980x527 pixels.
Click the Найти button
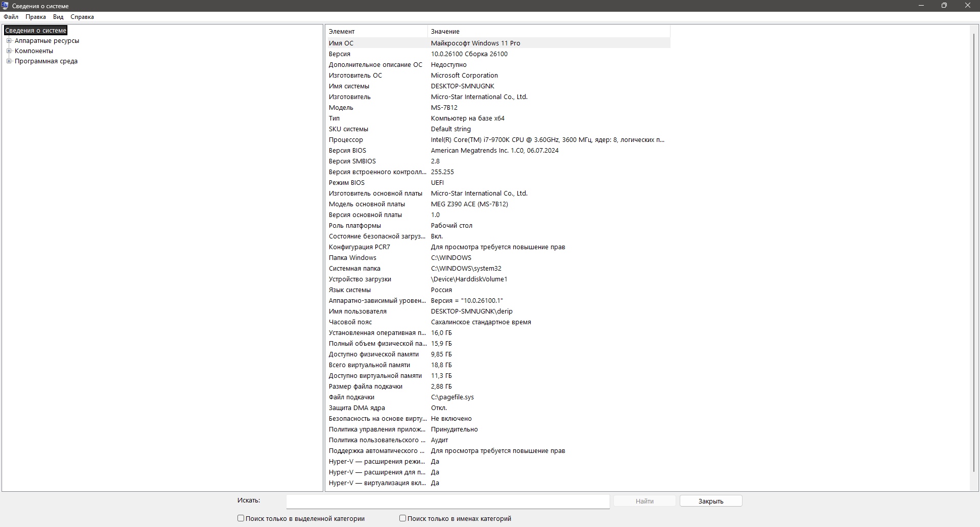coord(644,501)
